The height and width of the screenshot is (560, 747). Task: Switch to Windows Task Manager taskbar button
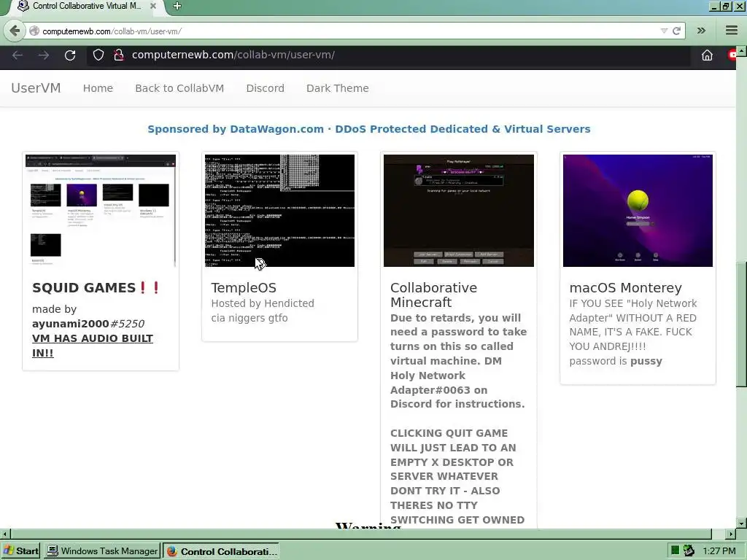coord(102,551)
